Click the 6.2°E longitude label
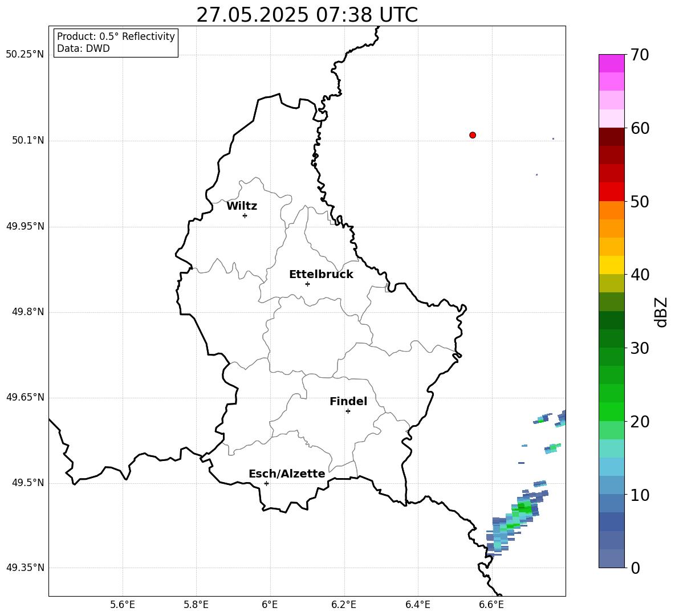 344,605
